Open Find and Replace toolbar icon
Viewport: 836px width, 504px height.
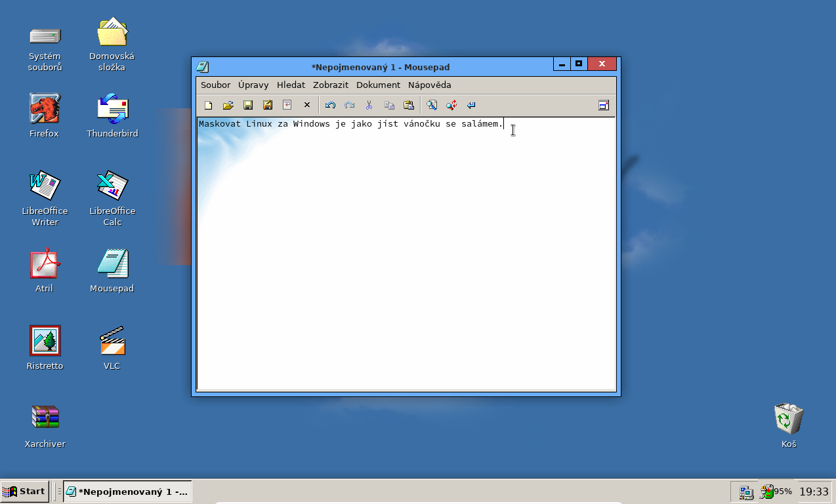coord(451,105)
